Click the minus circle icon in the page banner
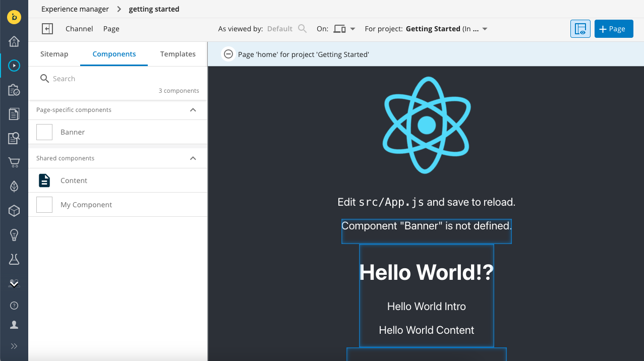 tap(228, 54)
